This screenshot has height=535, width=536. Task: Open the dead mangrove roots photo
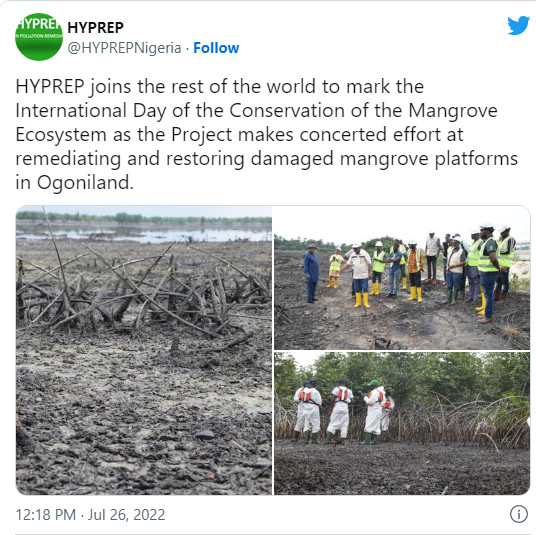(144, 350)
